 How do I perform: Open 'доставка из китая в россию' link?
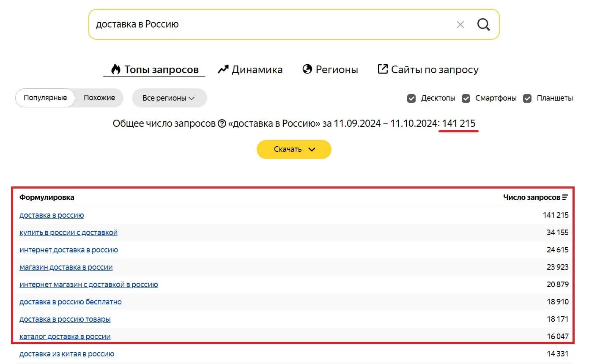(67, 354)
